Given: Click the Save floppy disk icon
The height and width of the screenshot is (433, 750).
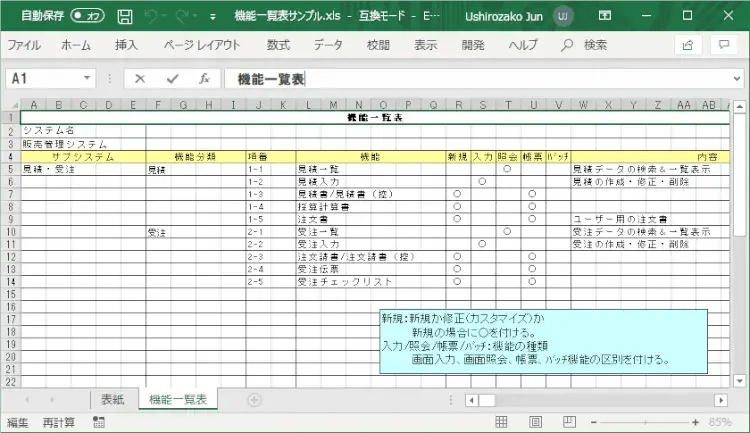Looking at the screenshot, I should click(x=125, y=16).
